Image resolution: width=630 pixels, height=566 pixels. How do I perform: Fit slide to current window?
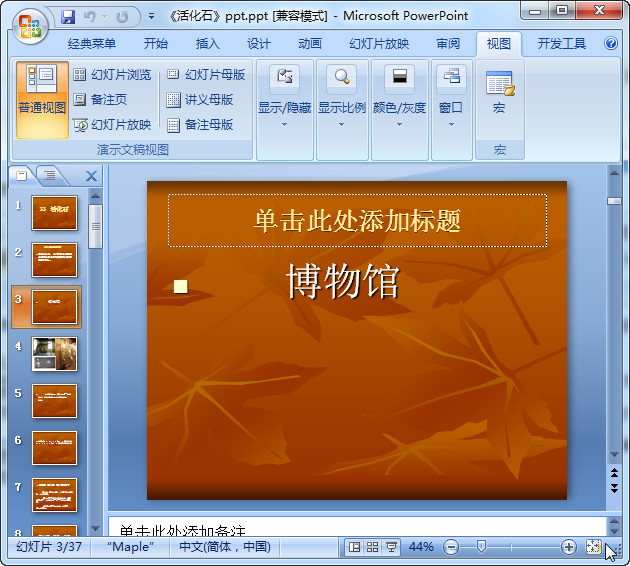[x=593, y=547]
